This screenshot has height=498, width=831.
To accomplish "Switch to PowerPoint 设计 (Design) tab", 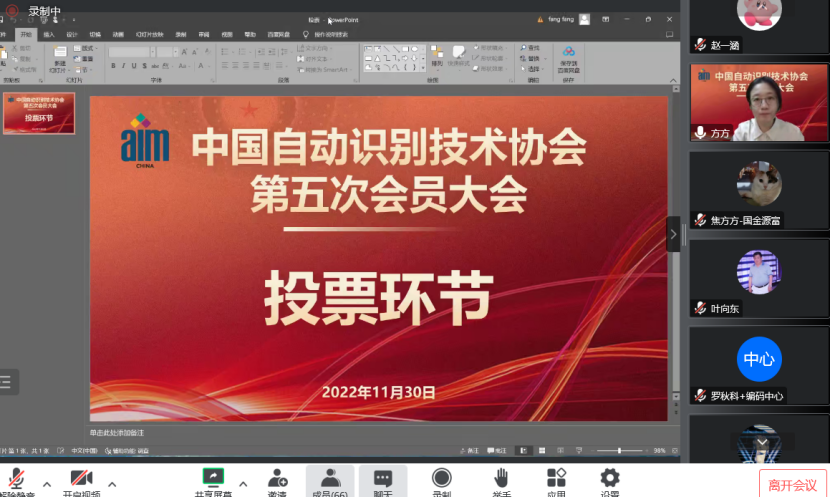I will pos(72,34).
